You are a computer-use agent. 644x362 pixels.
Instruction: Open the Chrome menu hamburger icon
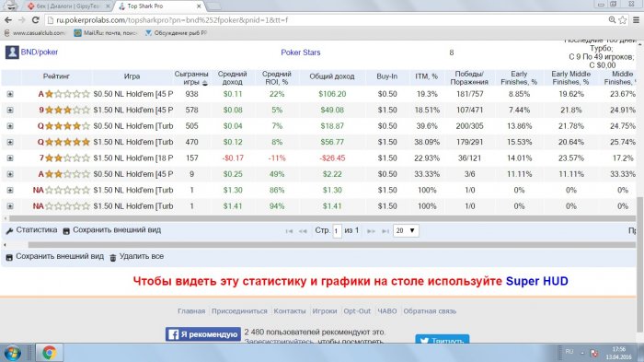636,19
